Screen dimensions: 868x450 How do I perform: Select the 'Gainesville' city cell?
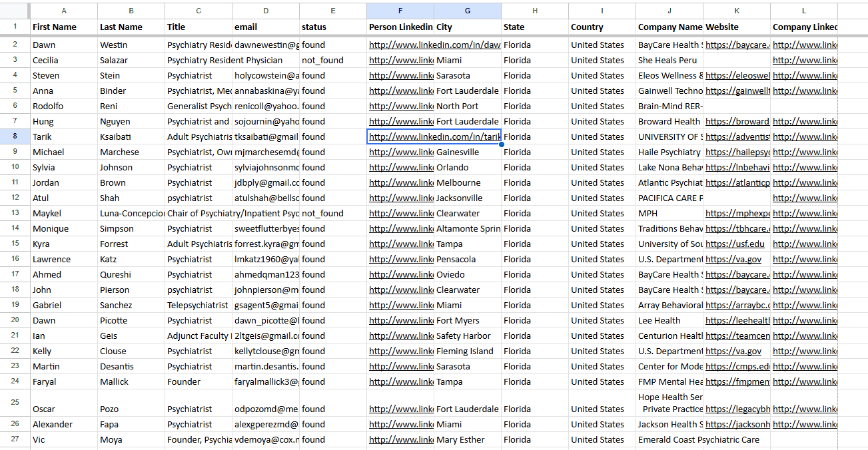tap(468, 152)
